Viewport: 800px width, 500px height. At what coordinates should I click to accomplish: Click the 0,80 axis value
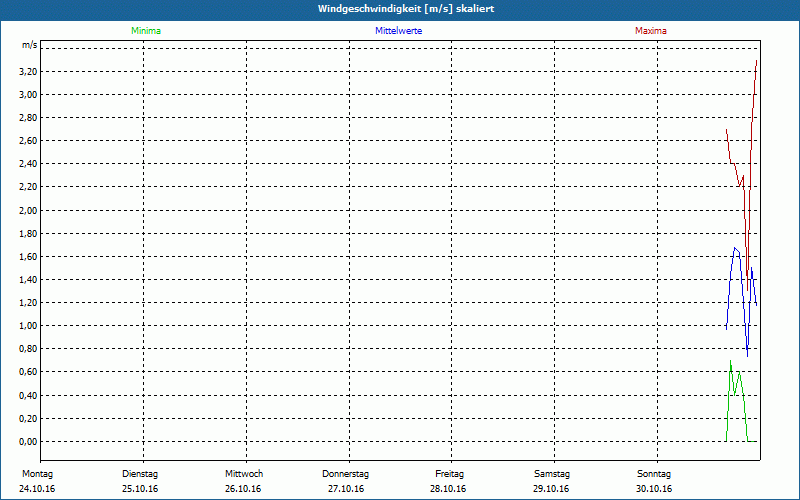click(28, 349)
